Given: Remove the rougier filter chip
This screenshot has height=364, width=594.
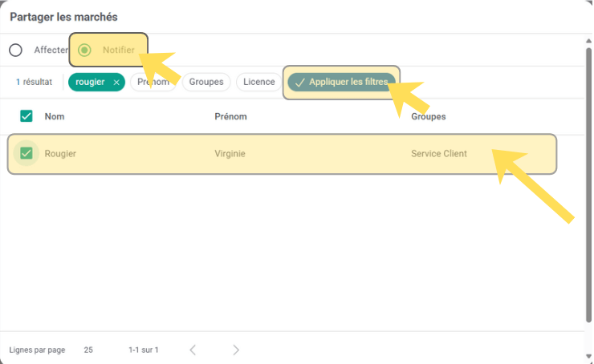Looking at the screenshot, I should [116, 82].
